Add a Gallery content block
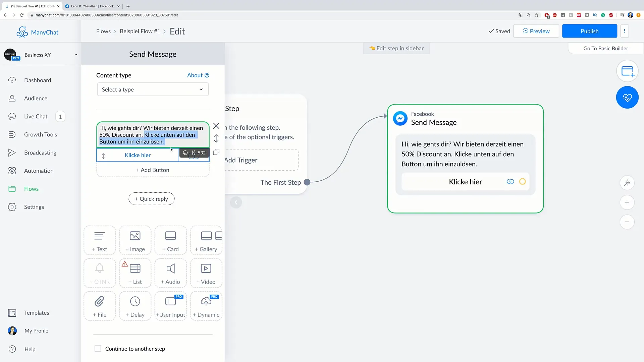Screen dimensions: 644x362 tap(206, 241)
